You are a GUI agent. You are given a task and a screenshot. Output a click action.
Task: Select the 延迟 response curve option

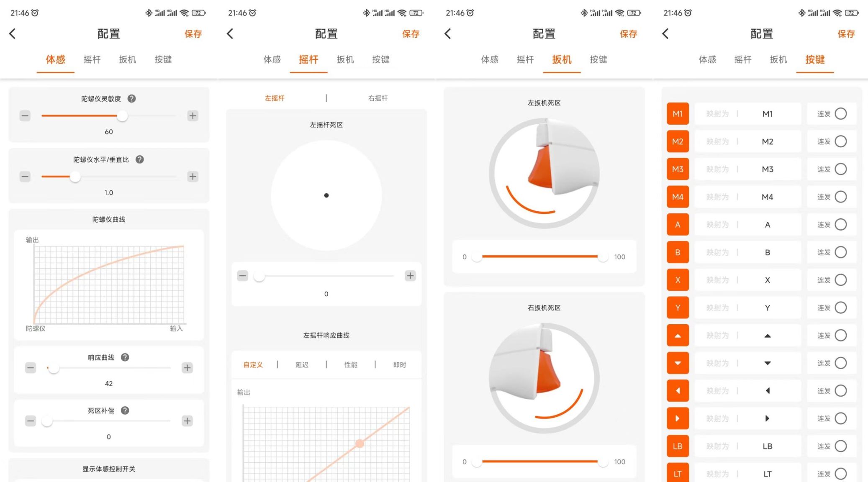click(x=302, y=365)
